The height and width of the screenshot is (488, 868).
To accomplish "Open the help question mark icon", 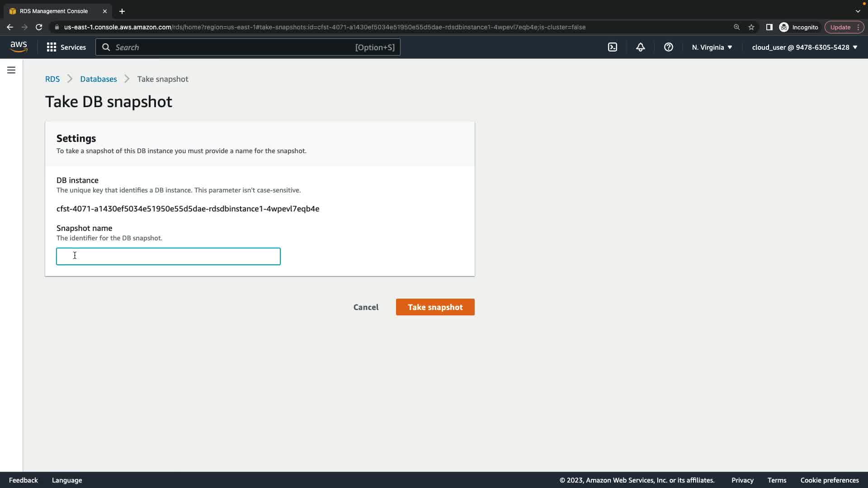I will pos(668,47).
